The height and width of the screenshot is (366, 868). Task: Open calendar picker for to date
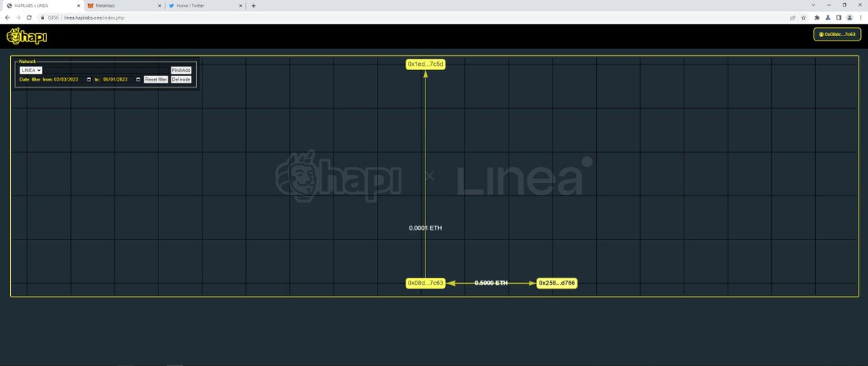[138, 80]
